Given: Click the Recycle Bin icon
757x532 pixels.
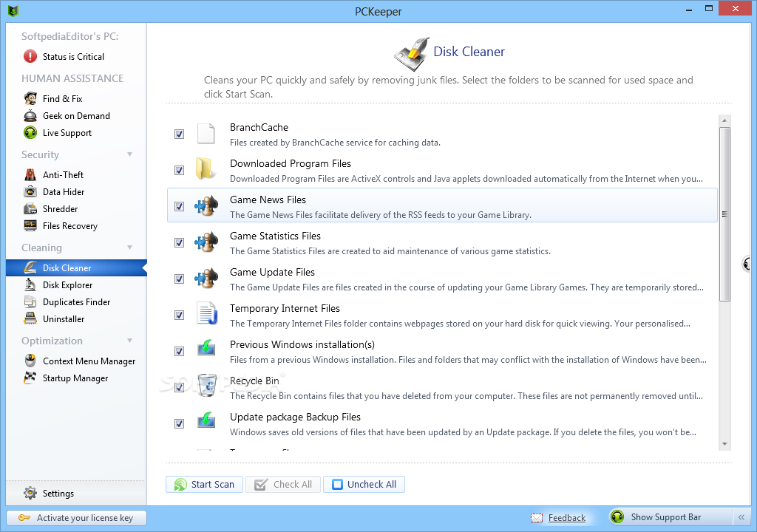Looking at the screenshot, I should click(x=208, y=385).
